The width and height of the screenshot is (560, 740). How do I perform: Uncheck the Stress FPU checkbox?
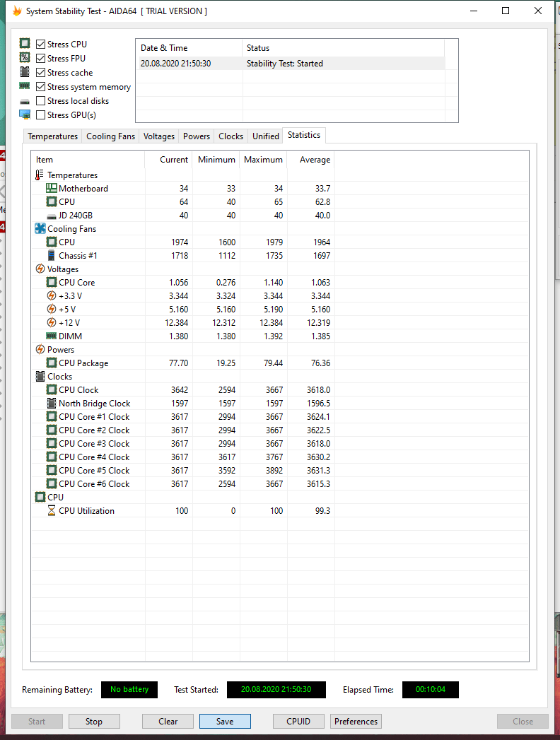pos(40,59)
